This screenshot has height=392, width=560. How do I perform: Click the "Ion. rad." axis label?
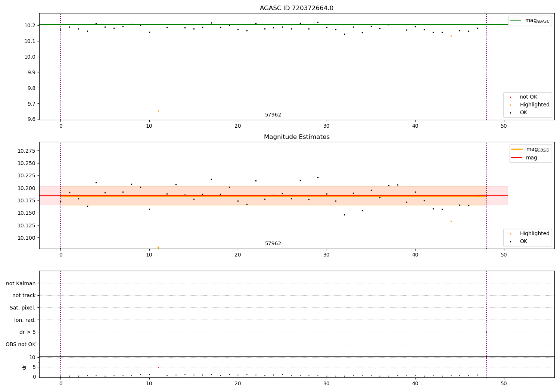25,320
